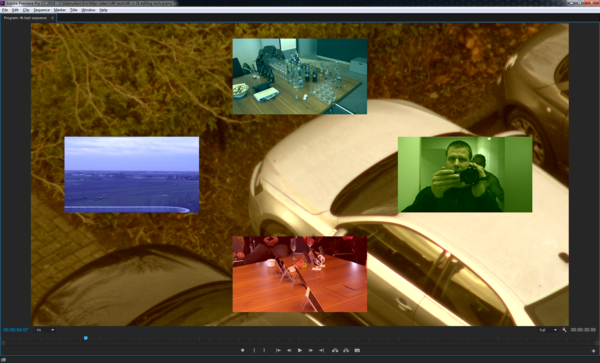Start playback with the Play button
This screenshot has height=363, width=600.
pyautogui.click(x=300, y=350)
